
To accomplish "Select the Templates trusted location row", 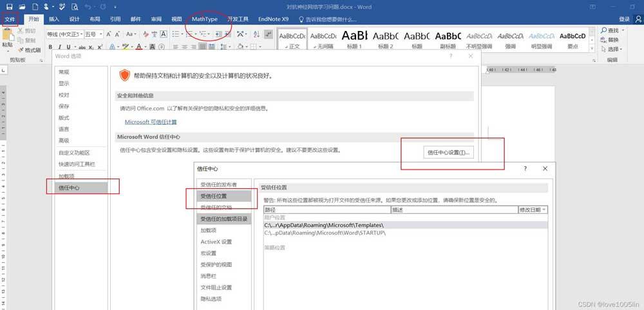I will pyautogui.click(x=324, y=225).
